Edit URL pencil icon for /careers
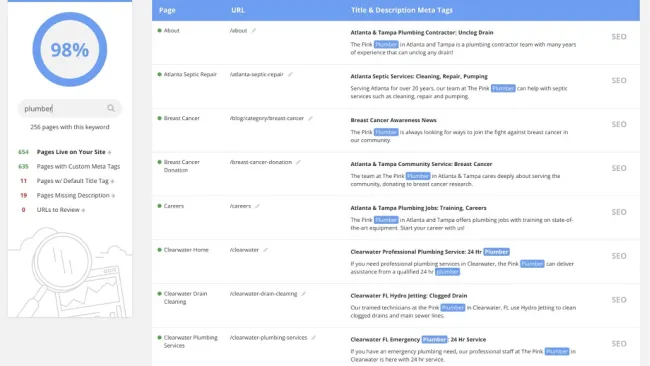Screen dimensions: 650x366 coord(257,206)
